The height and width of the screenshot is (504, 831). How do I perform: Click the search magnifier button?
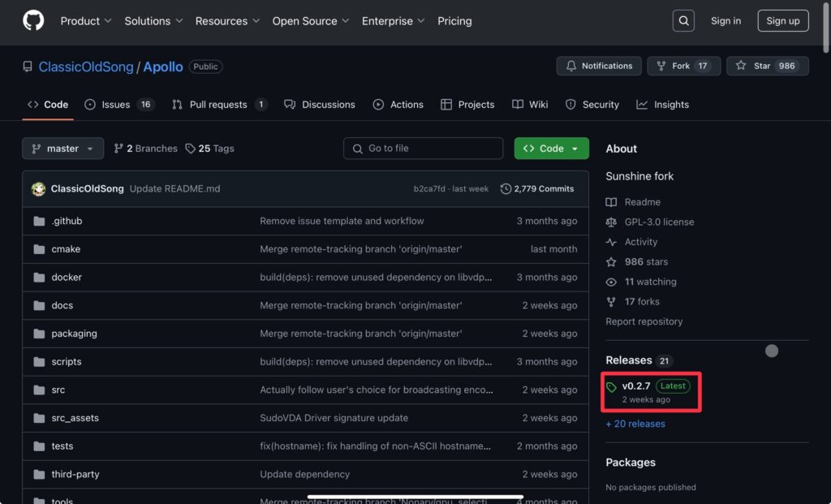click(x=683, y=20)
